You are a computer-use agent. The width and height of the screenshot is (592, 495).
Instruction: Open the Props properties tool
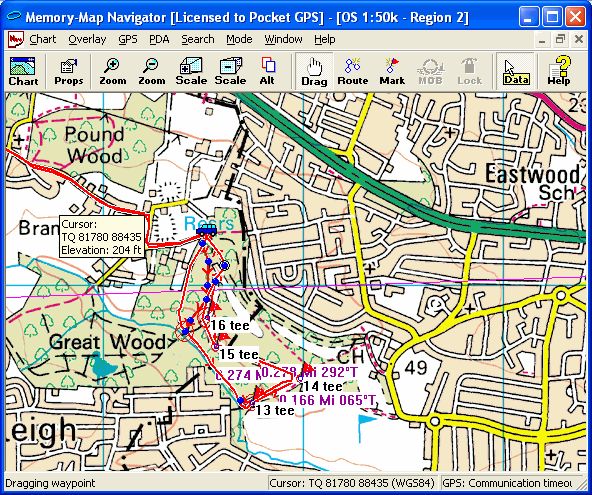69,71
